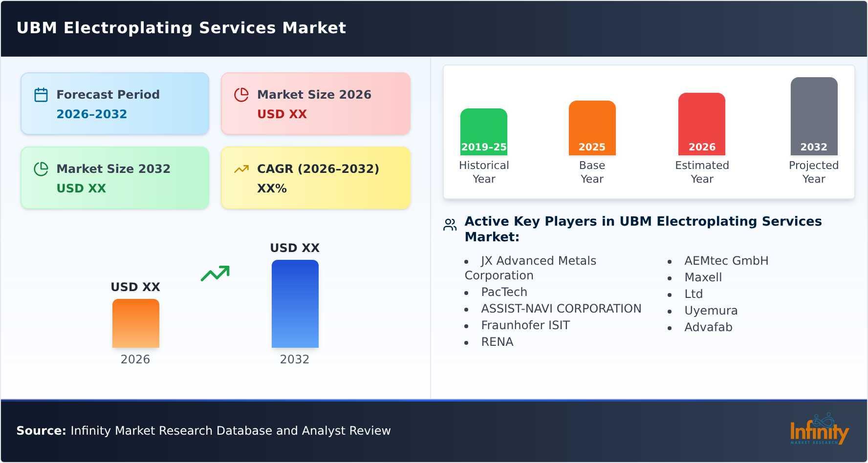Viewport: 868px width, 463px height.
Task: Click the trending arrow icon beside CAGR
Action: tap(241, 169)
